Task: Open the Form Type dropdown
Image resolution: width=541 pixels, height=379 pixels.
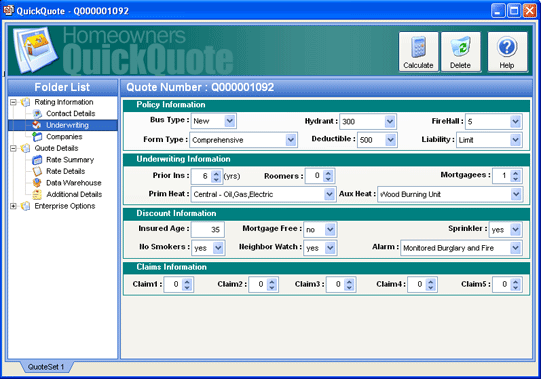Action: pyautogui.click(x=291, y=140)
